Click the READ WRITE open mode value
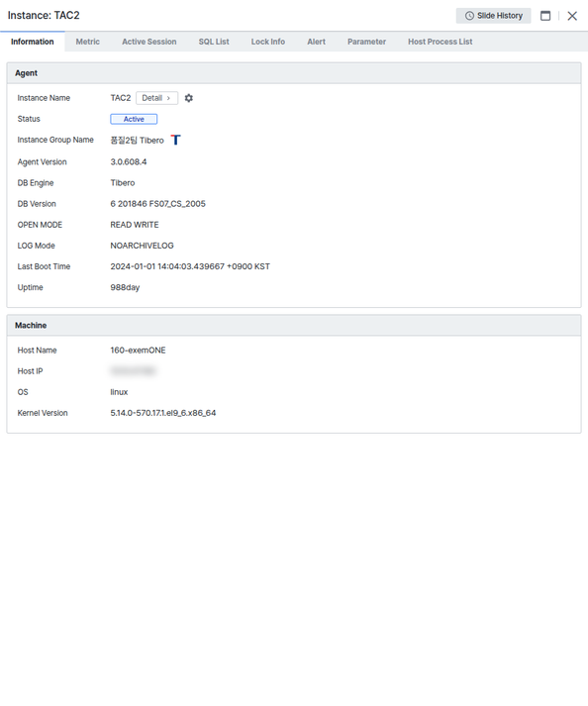Image resolution: width=588 pixels, height=706 pixels. 135,225
